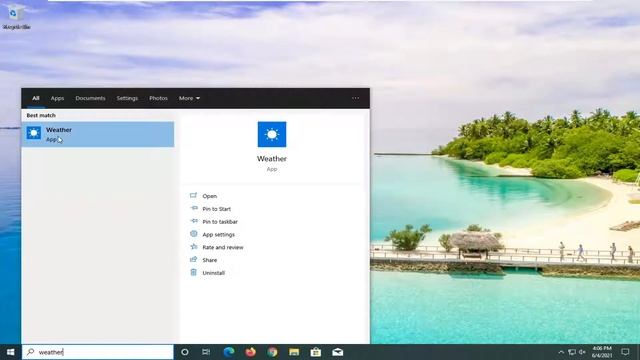Choose Share for the Weather app
This screenshot has height=360, width=640.
tap(209, 260)
